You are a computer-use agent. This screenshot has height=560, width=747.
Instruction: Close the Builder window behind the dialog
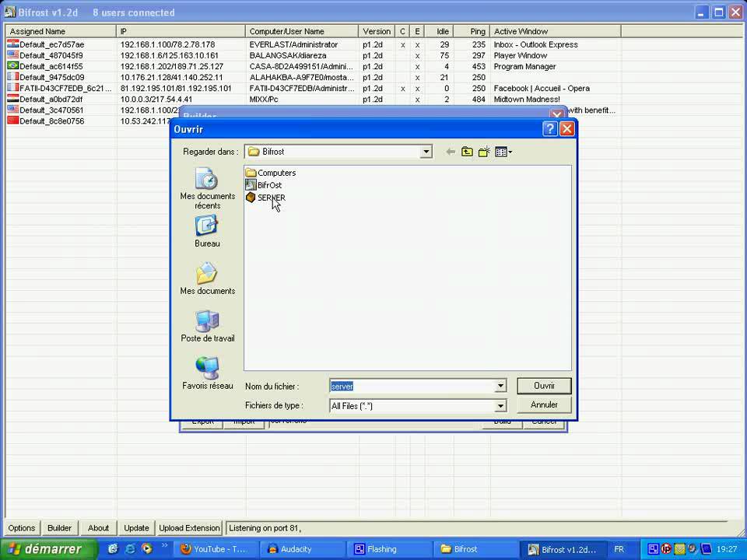(556, 114)
